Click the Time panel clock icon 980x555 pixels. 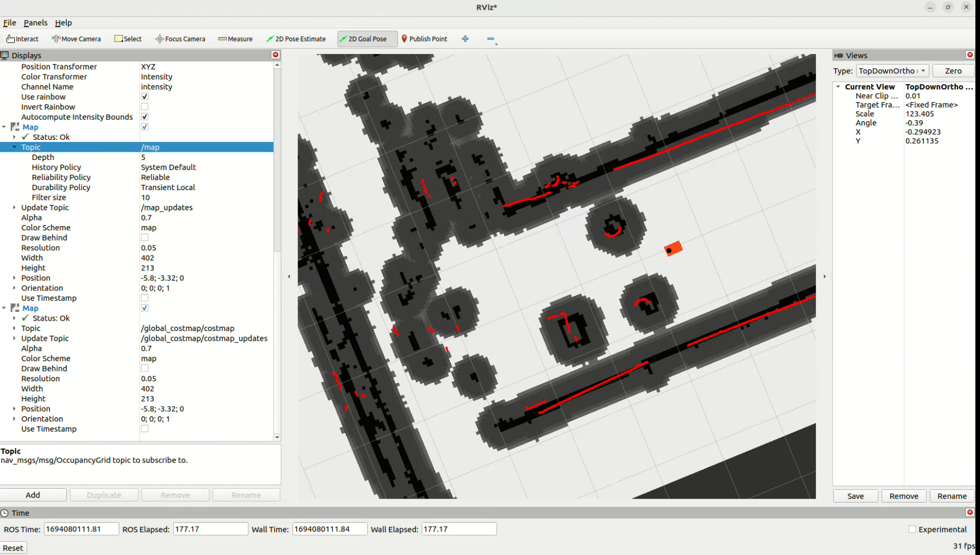pyautogui.click(x=5, y=513)
